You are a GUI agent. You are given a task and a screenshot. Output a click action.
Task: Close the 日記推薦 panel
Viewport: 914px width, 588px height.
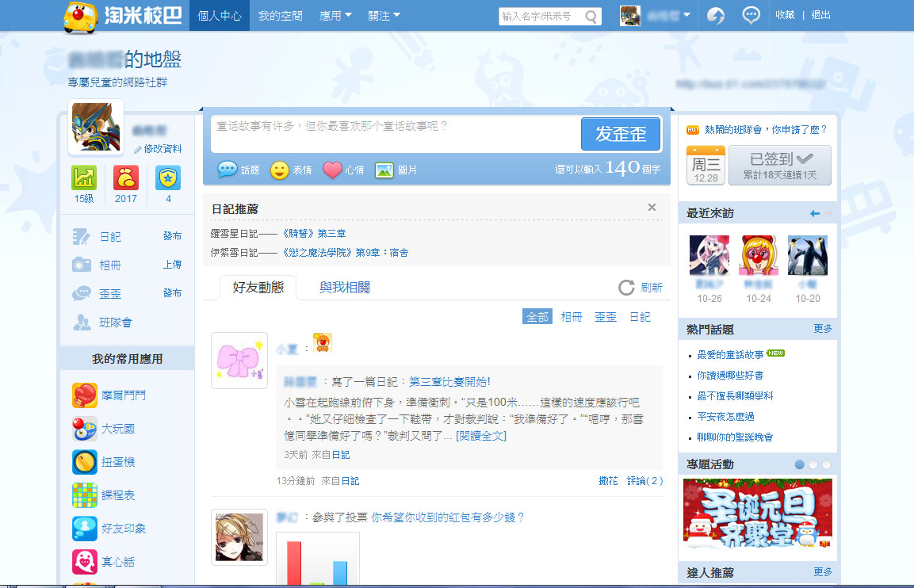pyautogui.click(x=652, y=208)
